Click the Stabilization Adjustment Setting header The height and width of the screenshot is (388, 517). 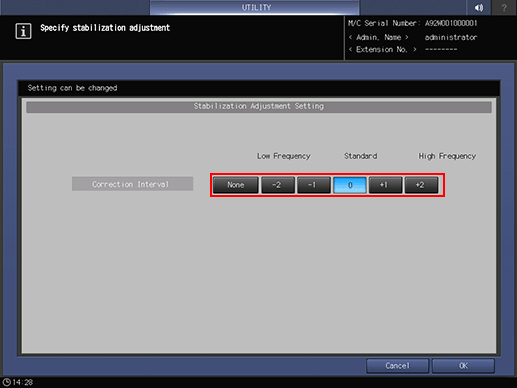[x=259, y=107]
